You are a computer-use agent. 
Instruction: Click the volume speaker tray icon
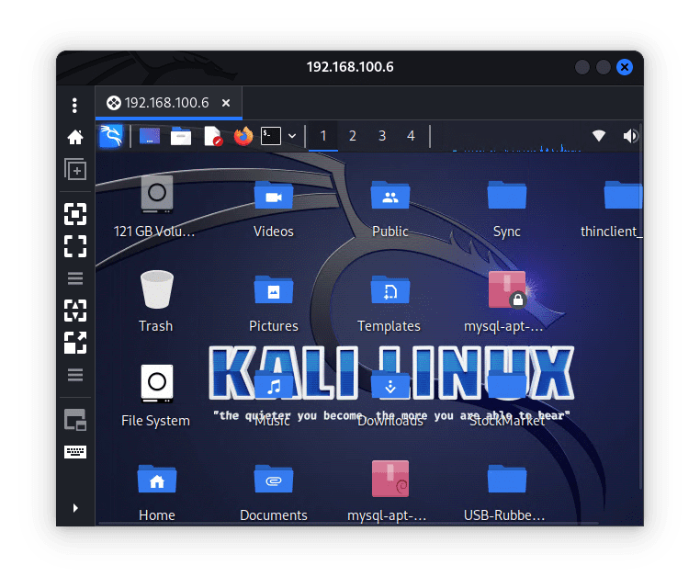click(x=631, y=136)
